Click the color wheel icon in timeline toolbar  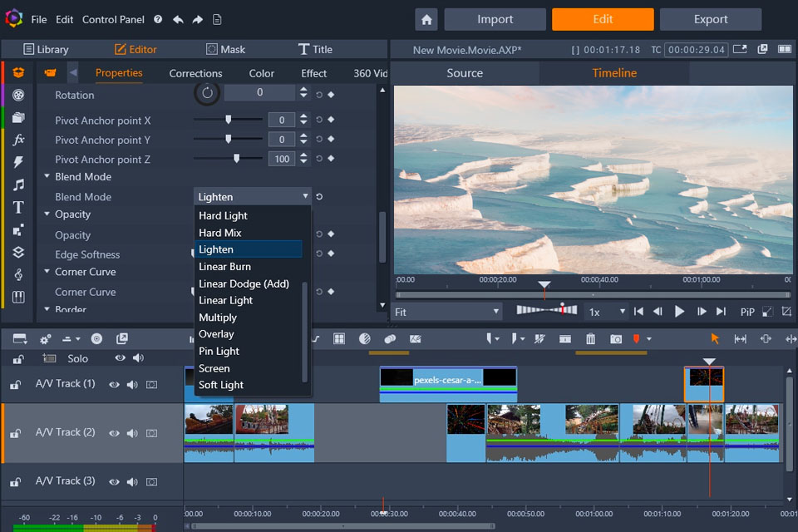tap(364, 339)
